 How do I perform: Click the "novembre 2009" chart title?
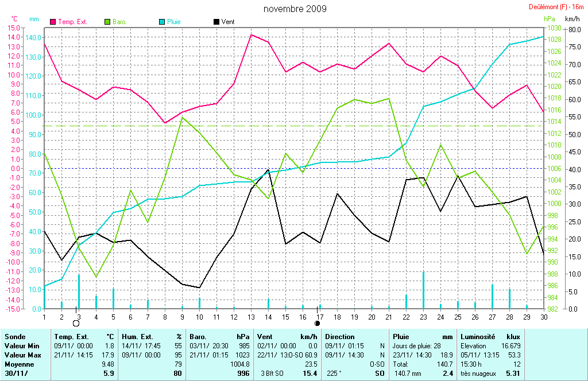coord(295,9)
